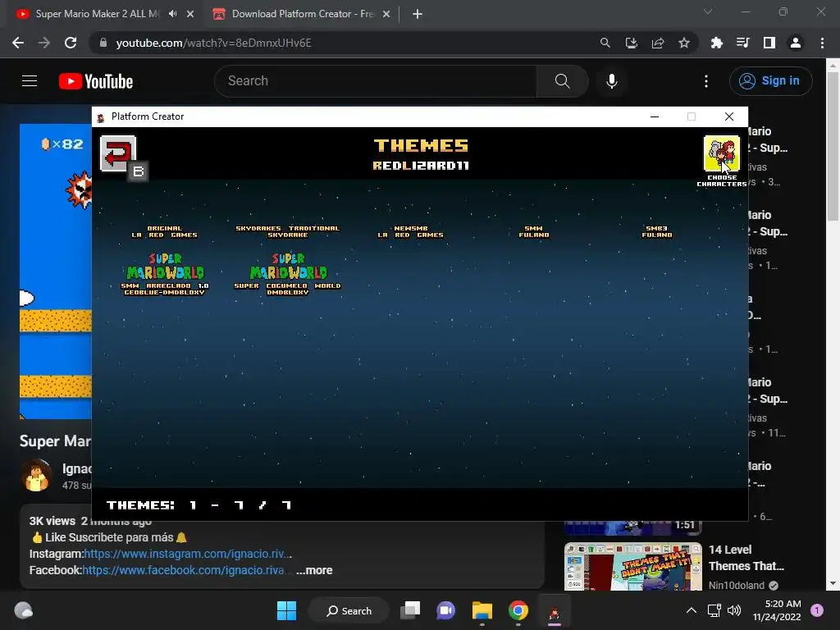Share this page from address bar
This screenshot has width=840, height=630.
click(658, 43)
